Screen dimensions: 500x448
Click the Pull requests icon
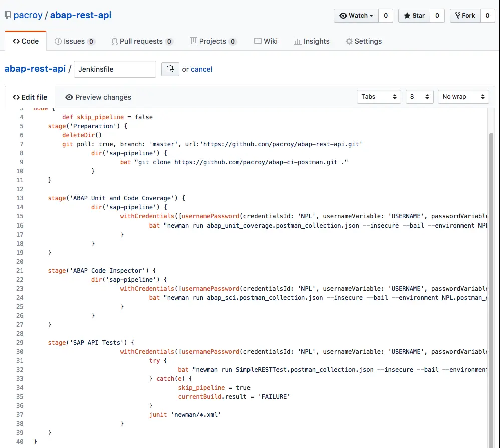pos(115,41)
